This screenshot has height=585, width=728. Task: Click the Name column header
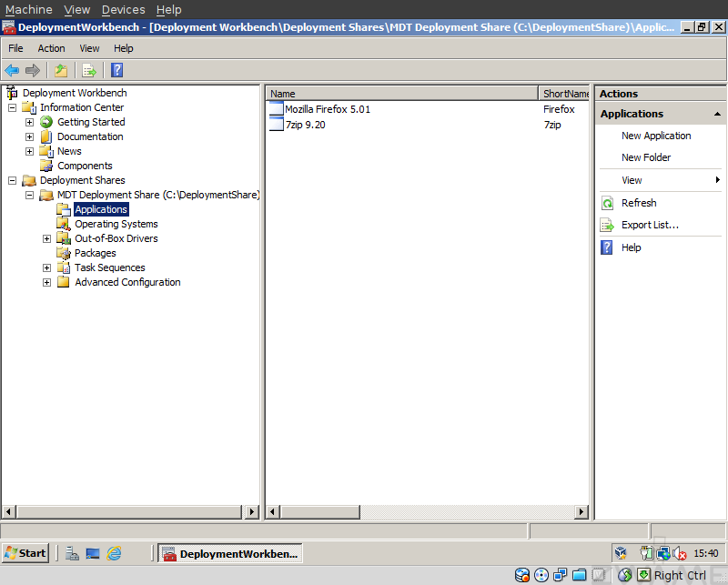tap(402, 94)
